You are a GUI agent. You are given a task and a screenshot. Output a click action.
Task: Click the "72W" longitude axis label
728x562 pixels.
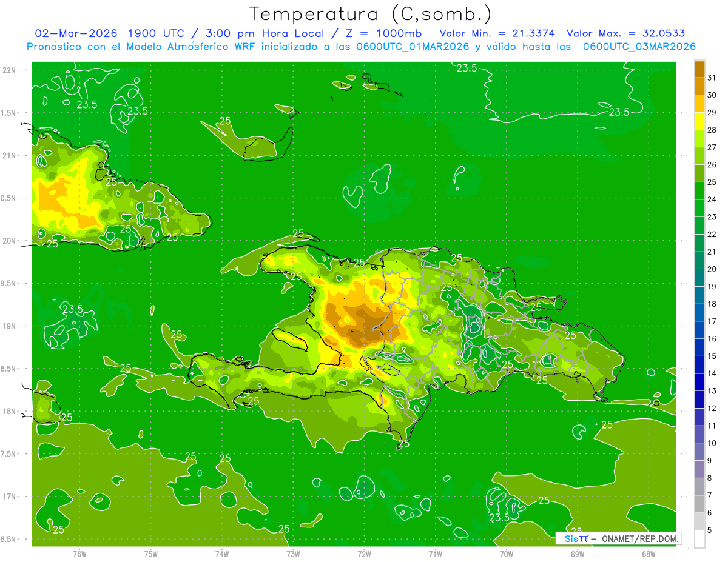click(x=364, y=554)
